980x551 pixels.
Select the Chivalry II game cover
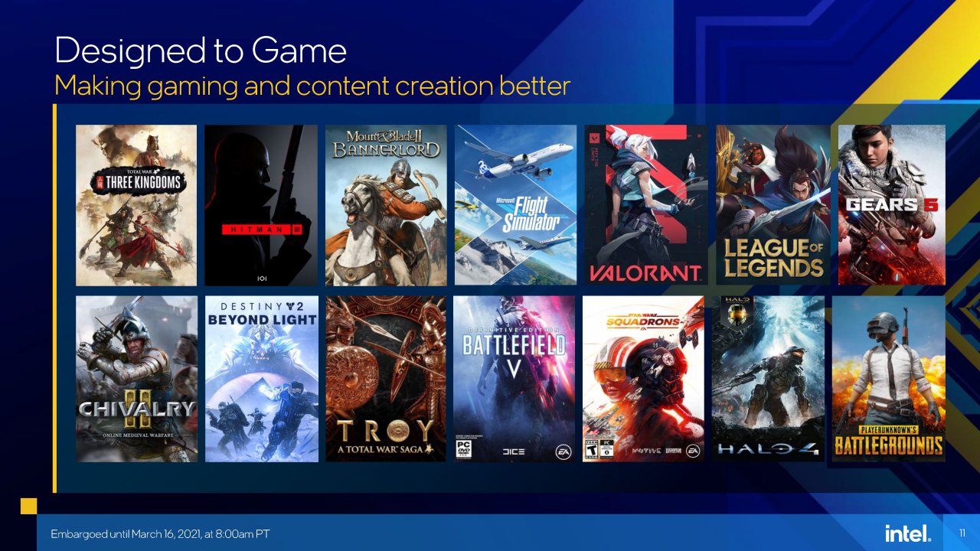click(x=136, y=379)
